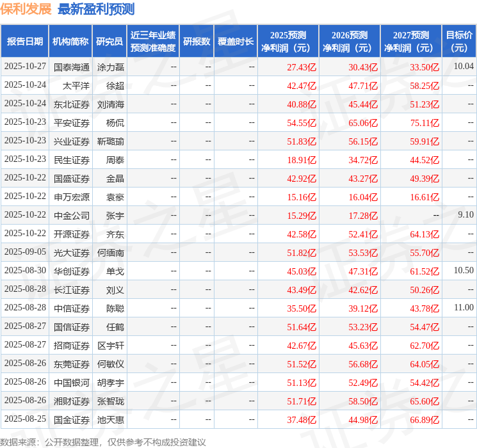Click the 16.61亿 forecast value
Viewport: 477px width, 448px height.
(x=424, y=197)
